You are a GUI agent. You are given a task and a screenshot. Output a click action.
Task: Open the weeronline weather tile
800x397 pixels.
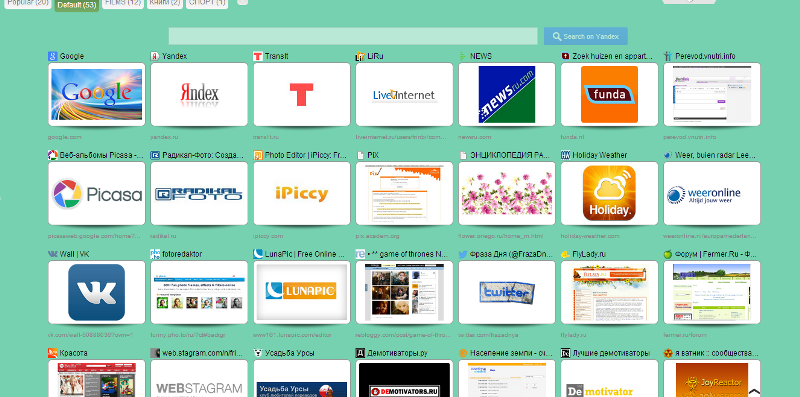[712, 193]
